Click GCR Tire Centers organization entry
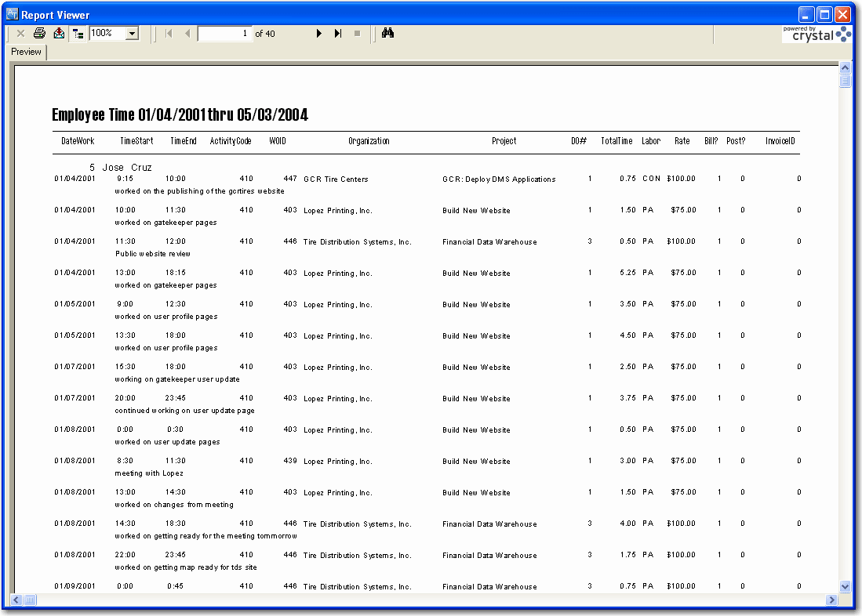862x616 pixels. (x=336, y=179)
